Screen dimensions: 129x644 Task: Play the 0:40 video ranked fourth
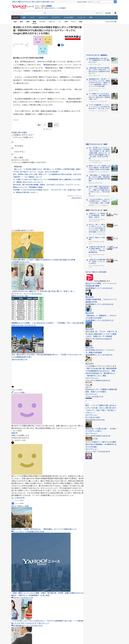click(112, 248)
